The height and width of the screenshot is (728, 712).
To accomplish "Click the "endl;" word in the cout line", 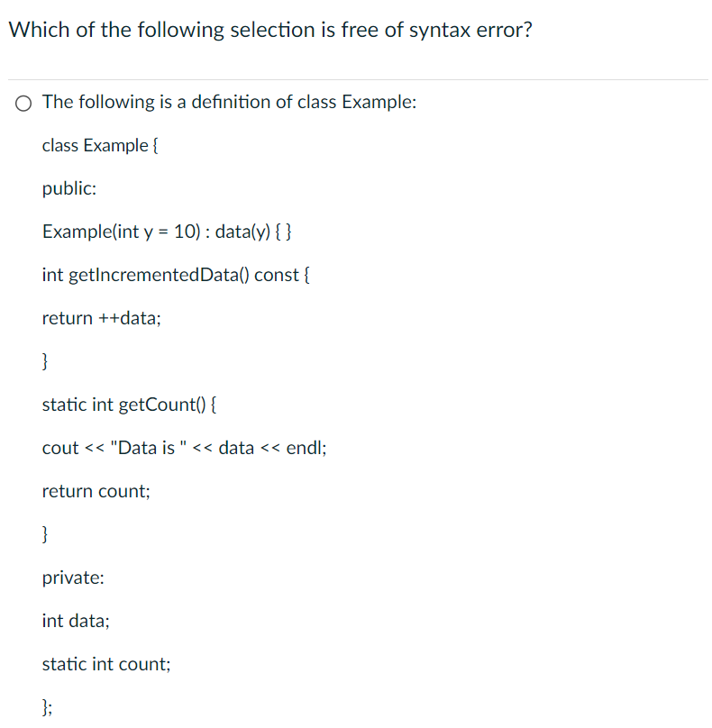I will point(306,448).
